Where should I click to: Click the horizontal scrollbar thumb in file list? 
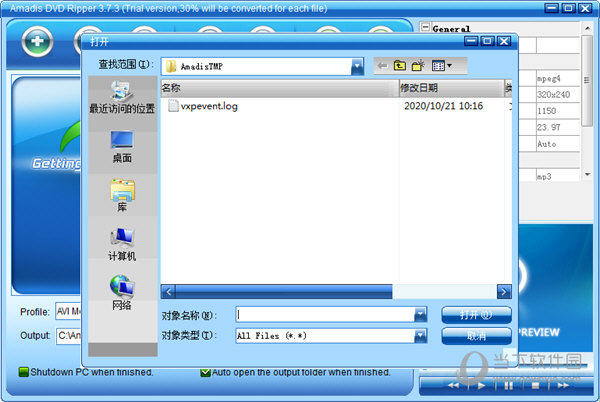point(284,292)
